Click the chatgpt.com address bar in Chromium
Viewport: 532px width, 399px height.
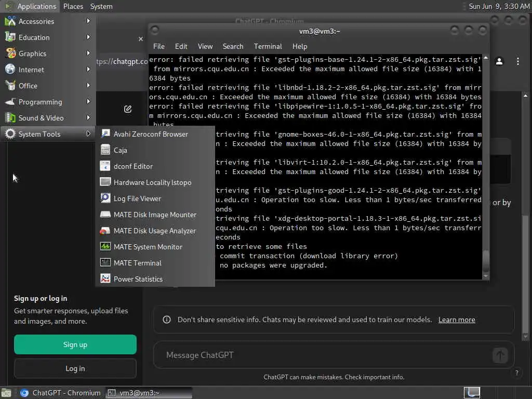pyautogui.click(x=122, y=62)
